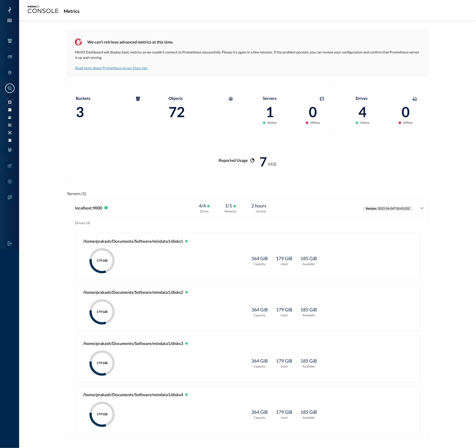Open the Access policies shield icon
The image size is (476, 448).
tap(10, 72)
